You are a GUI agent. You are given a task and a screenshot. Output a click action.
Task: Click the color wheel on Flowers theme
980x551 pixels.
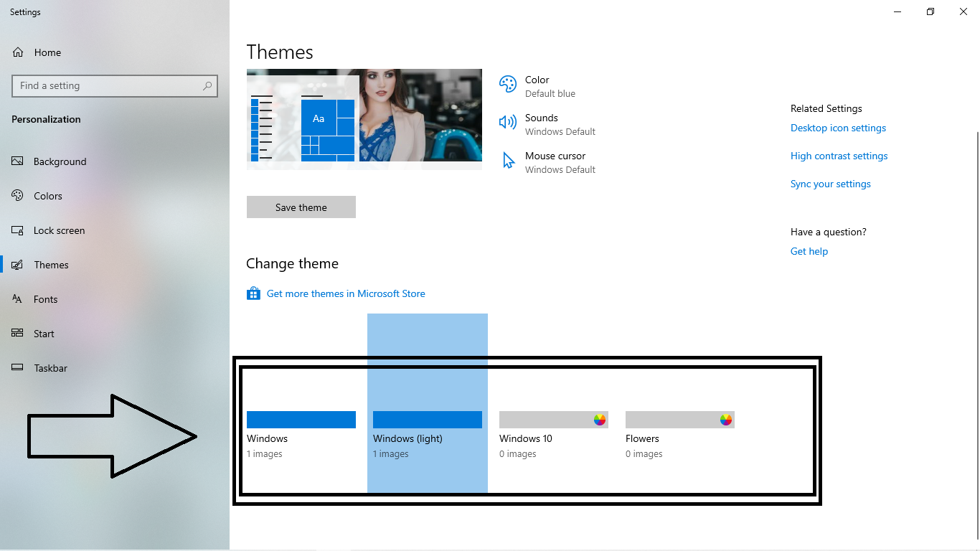pos(726,420)
